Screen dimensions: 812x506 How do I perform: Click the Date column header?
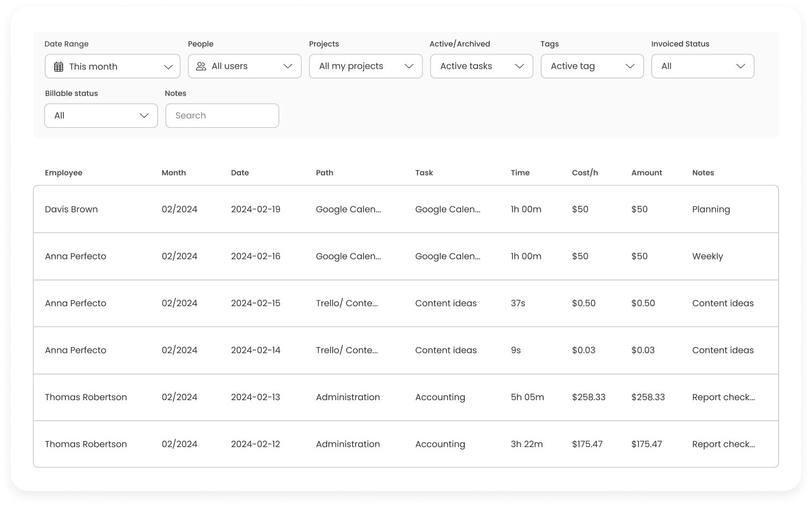pos(240,172)
